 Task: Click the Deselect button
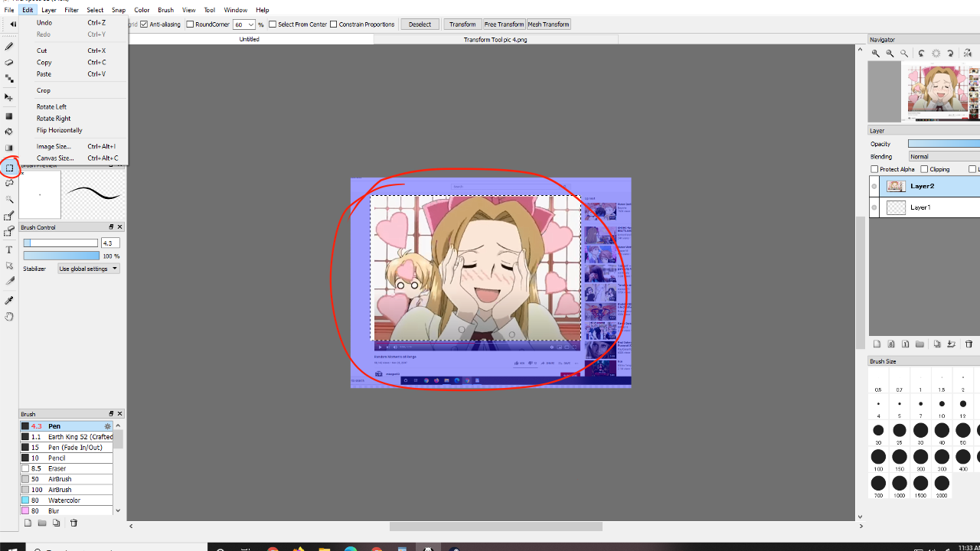pos(420,24)
